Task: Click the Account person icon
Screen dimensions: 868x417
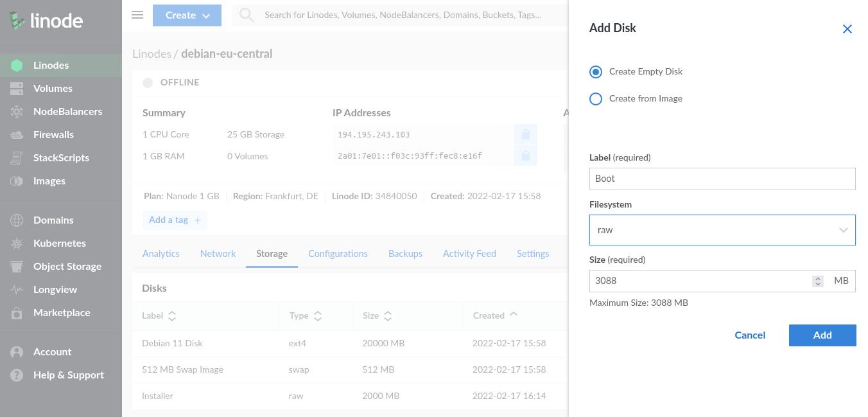Action: (x=17, y=352)
